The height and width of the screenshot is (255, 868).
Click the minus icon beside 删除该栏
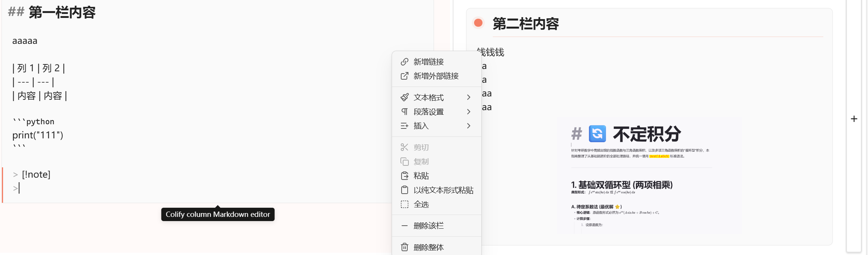(405, 226)
